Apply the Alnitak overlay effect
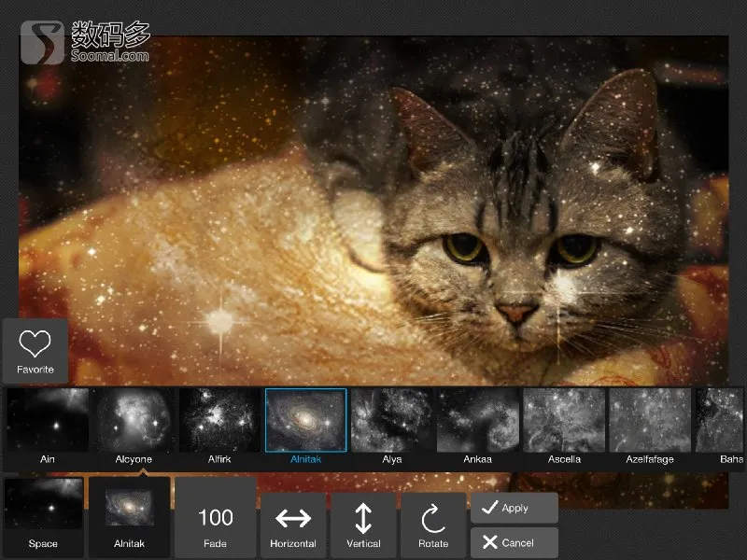Screen dimensions: 747x560 pos(514,508)
